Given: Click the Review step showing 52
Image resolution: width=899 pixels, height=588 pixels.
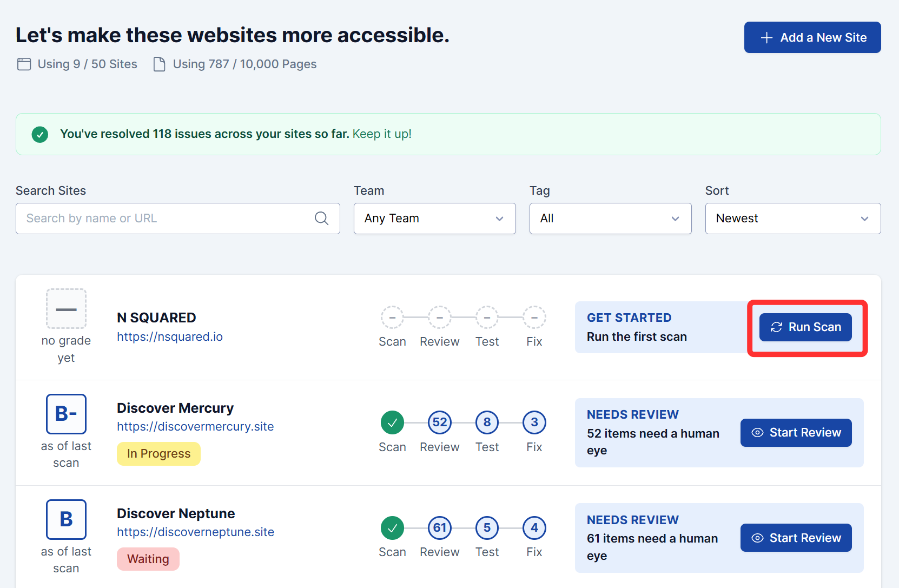Looking at the screenshot, I should 440,422.
